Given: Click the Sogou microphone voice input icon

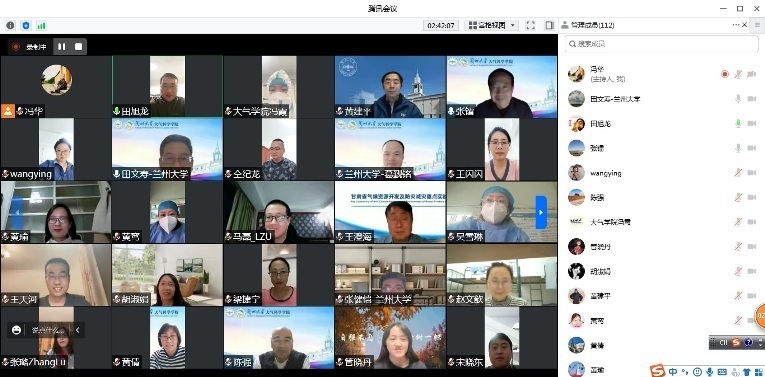Looking at the screenshot, I should (710, 372).
